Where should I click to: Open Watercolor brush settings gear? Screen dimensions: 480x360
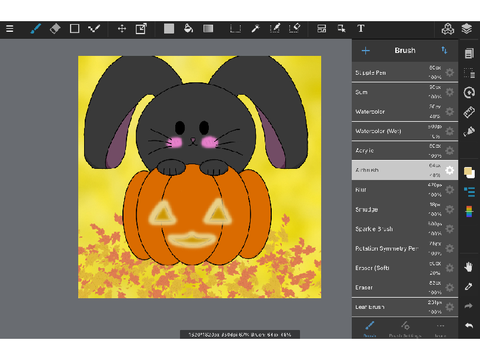tap(450, 111)
